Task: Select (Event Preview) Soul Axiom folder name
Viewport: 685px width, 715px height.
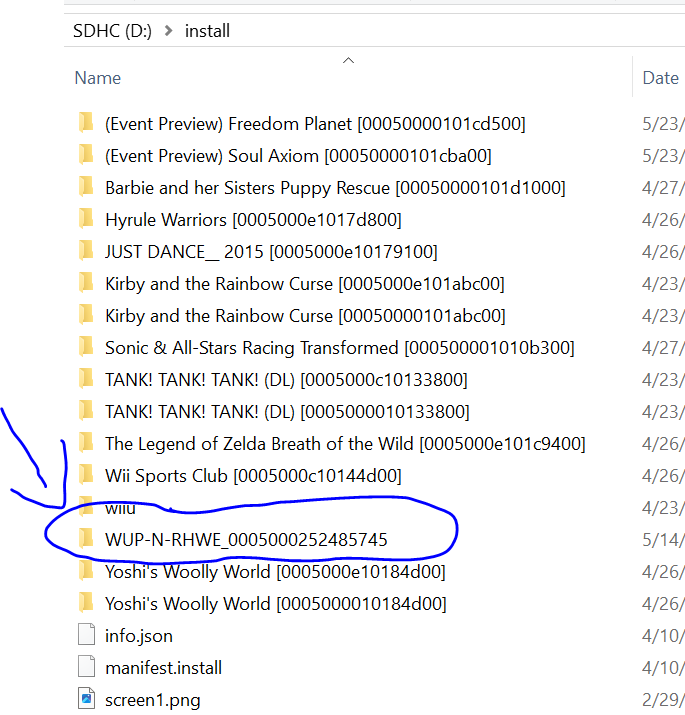Action: tap(298, 156)
